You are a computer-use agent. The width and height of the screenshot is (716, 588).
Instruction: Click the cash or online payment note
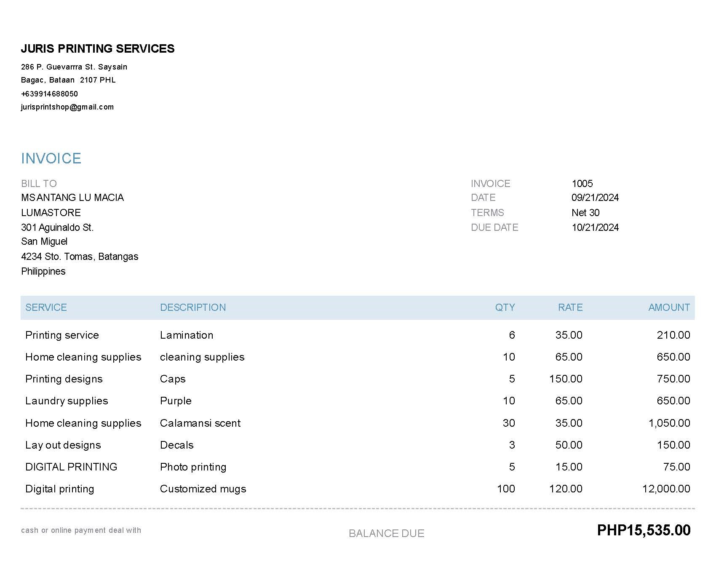point(81,530)
